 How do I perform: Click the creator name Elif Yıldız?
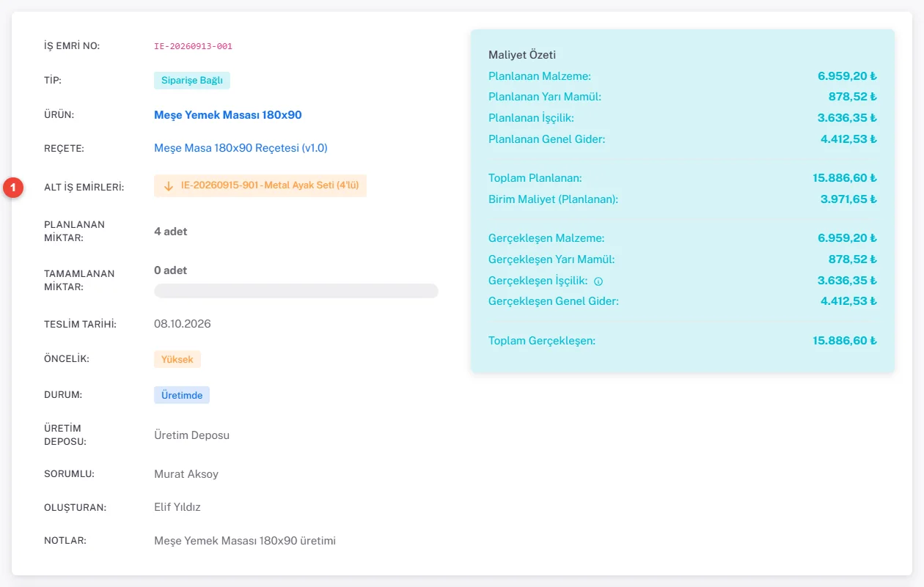click(x=177, y=507)
